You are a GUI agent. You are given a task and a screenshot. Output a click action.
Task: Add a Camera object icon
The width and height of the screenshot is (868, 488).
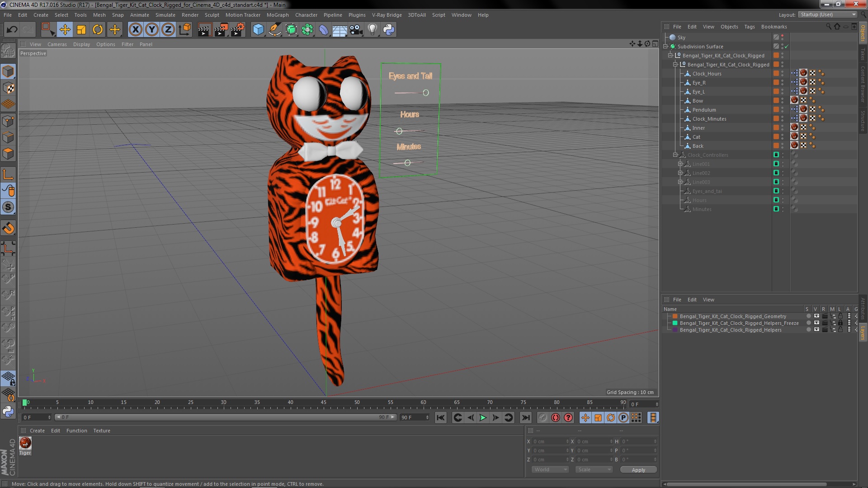click(x=356, y=30)
